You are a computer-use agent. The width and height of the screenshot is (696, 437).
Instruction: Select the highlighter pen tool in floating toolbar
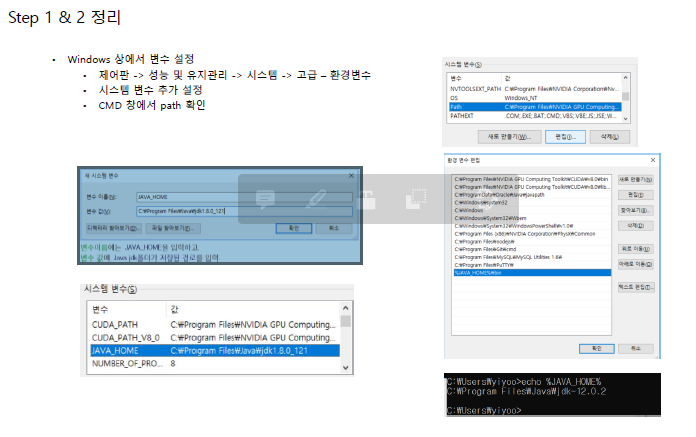(316, 199)
